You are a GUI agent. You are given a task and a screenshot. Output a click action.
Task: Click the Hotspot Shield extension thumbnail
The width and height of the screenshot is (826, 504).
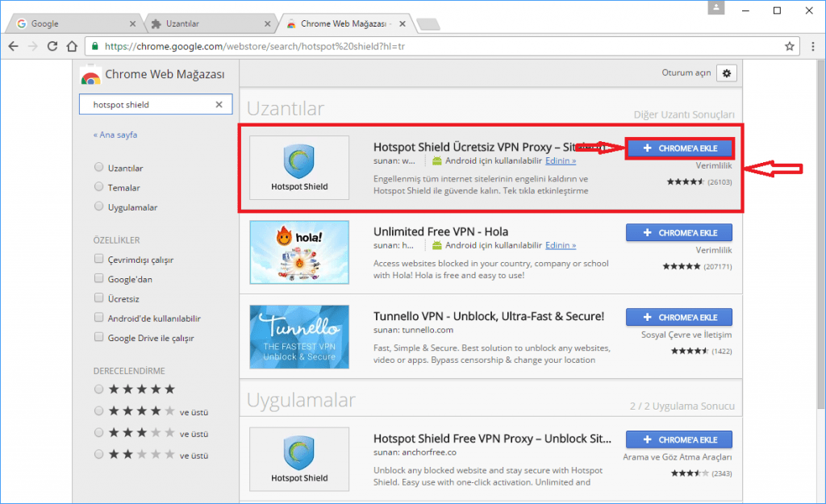(299, 168)
